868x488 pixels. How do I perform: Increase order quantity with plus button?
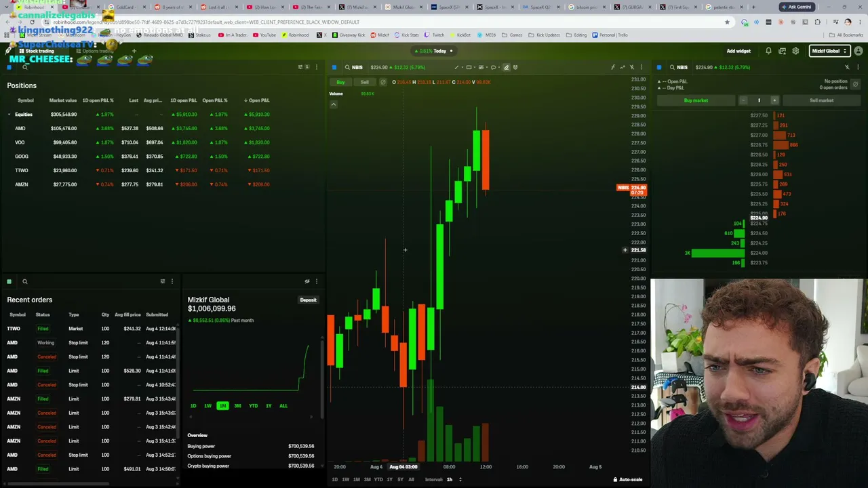774,100
